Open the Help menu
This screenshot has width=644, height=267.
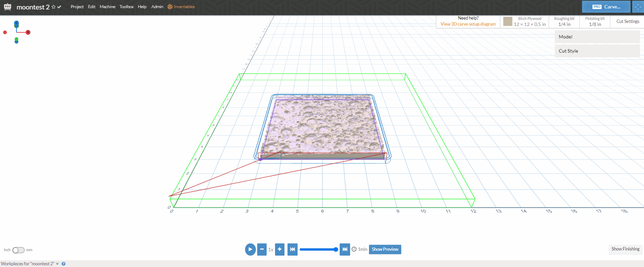tap(142, 7)
